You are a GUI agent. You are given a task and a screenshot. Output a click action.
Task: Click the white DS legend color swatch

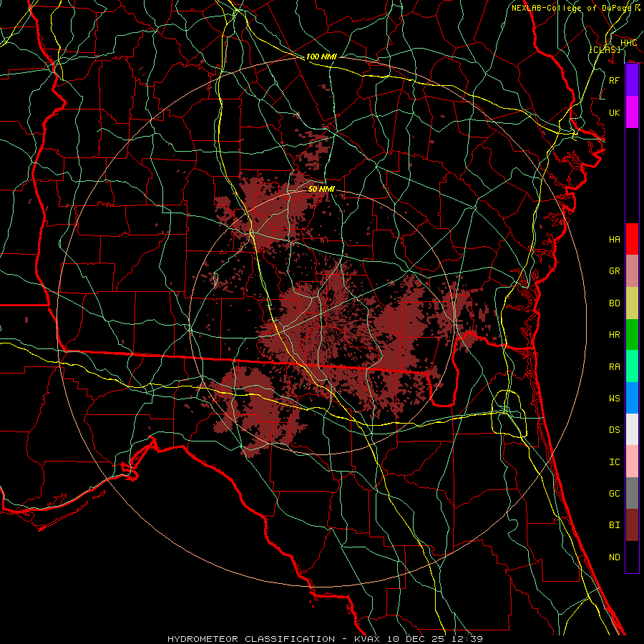(x=632, y=429)
